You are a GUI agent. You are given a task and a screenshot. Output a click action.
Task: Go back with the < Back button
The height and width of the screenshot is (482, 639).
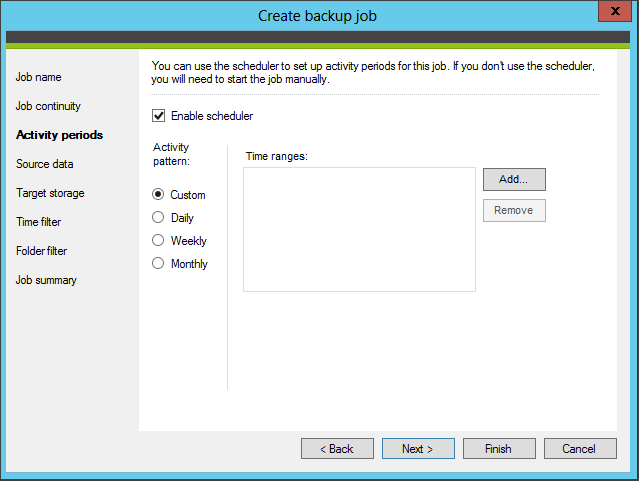click(x=337, y=449)
